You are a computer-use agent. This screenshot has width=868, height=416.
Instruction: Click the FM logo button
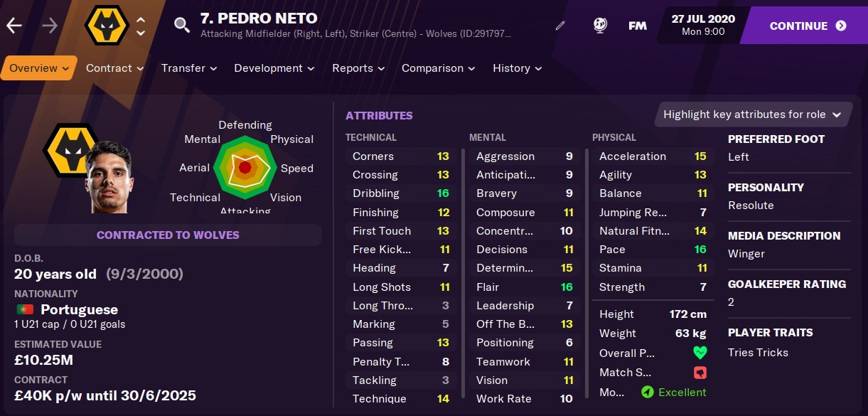638,26
